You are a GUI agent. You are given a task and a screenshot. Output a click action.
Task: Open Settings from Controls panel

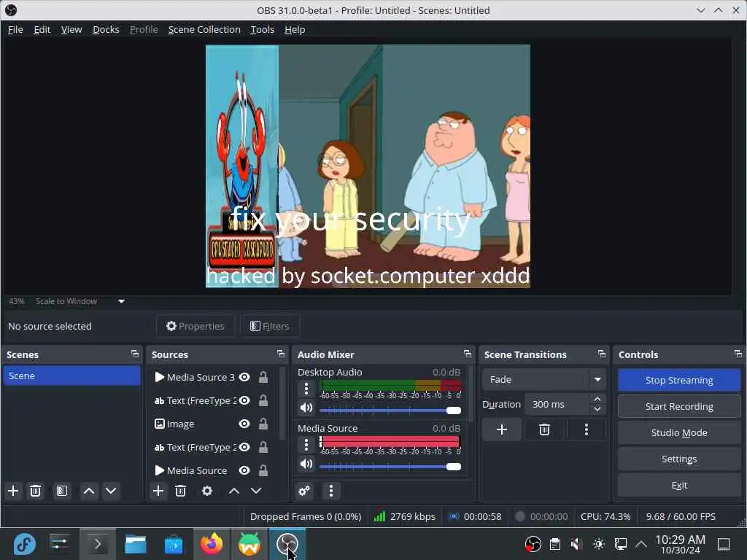[679, 459]
